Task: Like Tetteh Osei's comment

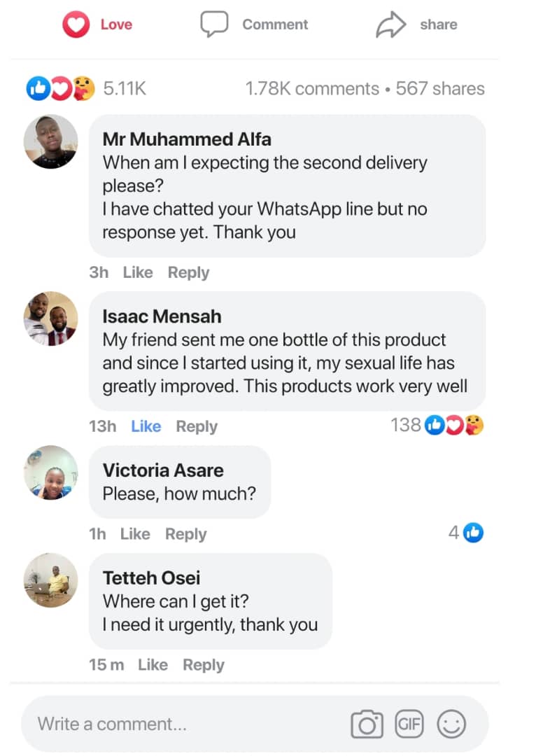Action: click(x=153, y=664)
